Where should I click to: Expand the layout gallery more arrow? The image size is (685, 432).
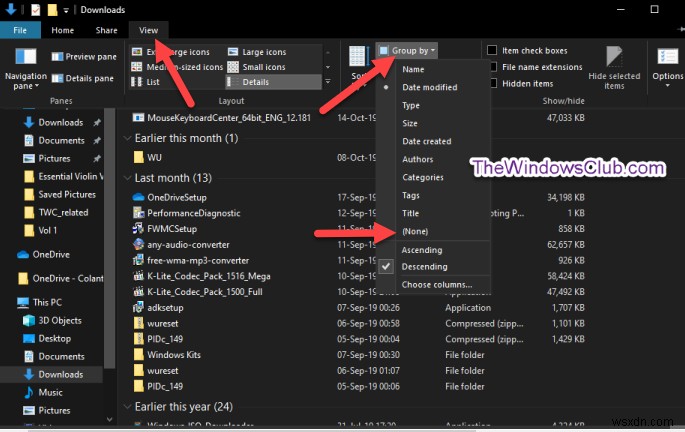(328, 82)
